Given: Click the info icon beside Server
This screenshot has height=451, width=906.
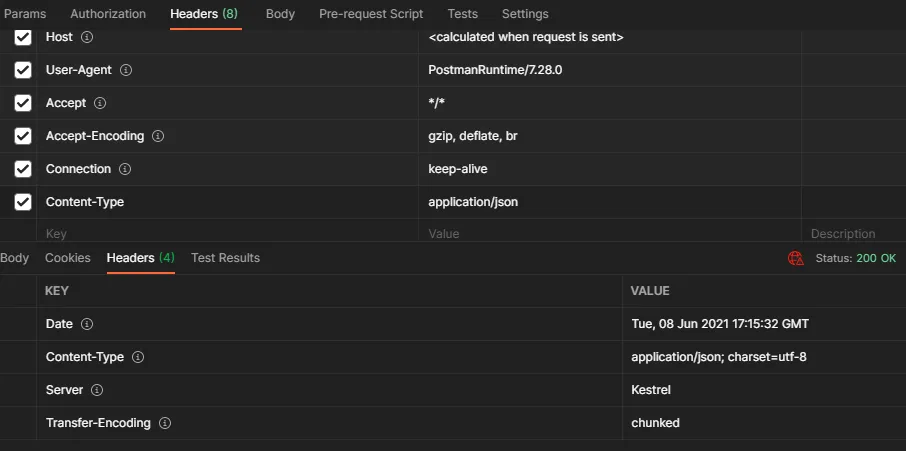Looking at the screenshot, I should [97, 390].
